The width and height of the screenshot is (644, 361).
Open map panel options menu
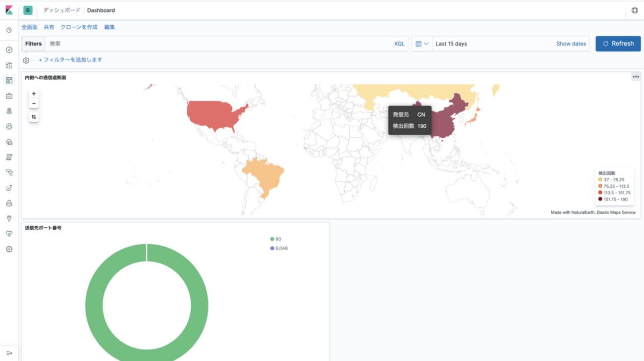coord(636,77)
